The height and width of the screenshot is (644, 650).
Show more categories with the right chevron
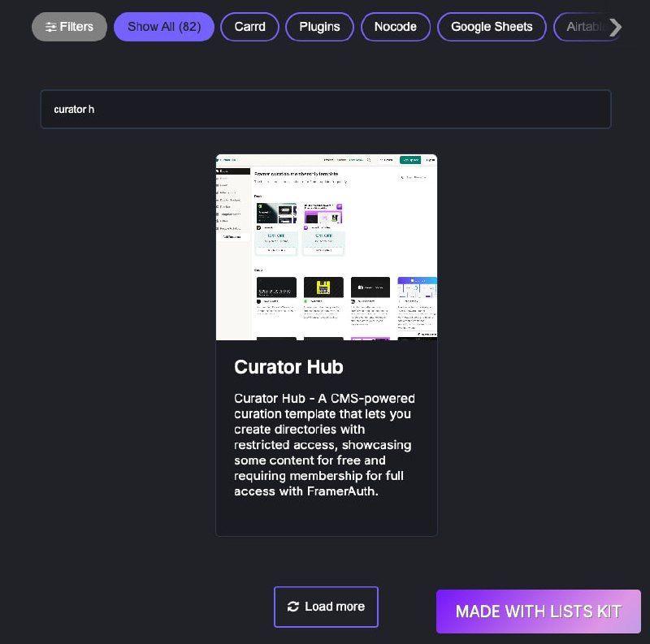(x=616, y=28)
